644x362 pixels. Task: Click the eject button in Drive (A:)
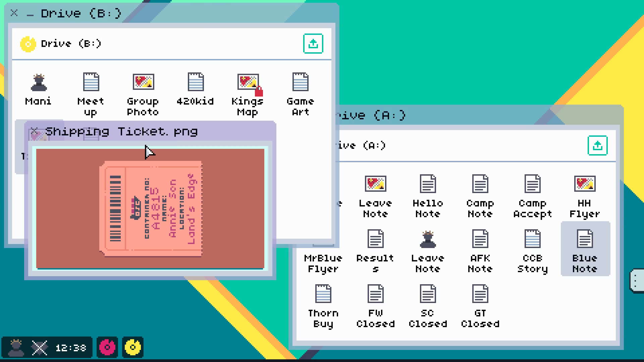click(x=597, y=145)
